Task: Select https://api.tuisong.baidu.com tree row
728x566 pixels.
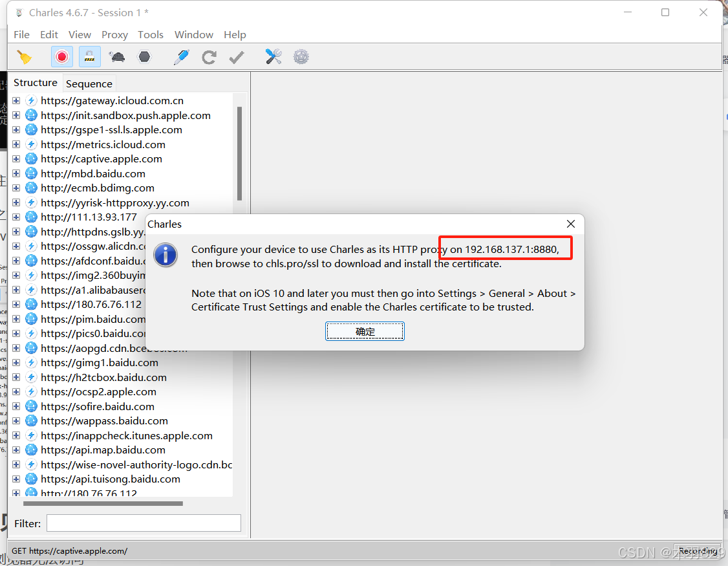Action: click(x=111, y=479)
